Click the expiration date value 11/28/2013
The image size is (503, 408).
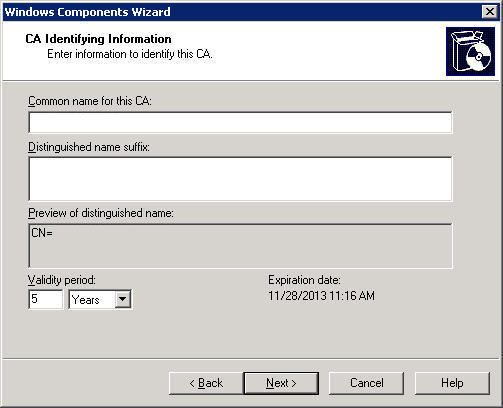pyautogui.click(x=321, y=296)
